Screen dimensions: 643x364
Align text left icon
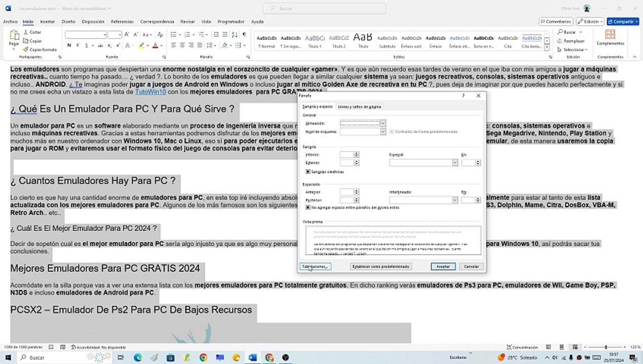tap(173, 45)
